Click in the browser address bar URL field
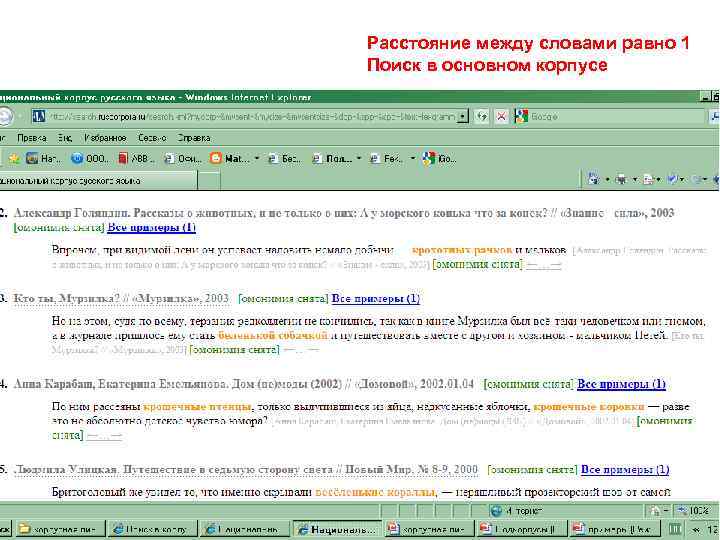Viewport: 720px width, 540px height. tap(252, 117)
